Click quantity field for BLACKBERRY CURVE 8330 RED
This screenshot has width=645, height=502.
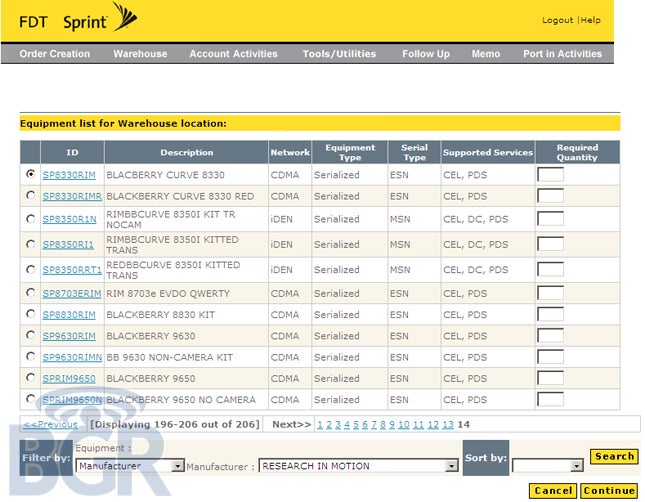[550, 196]
